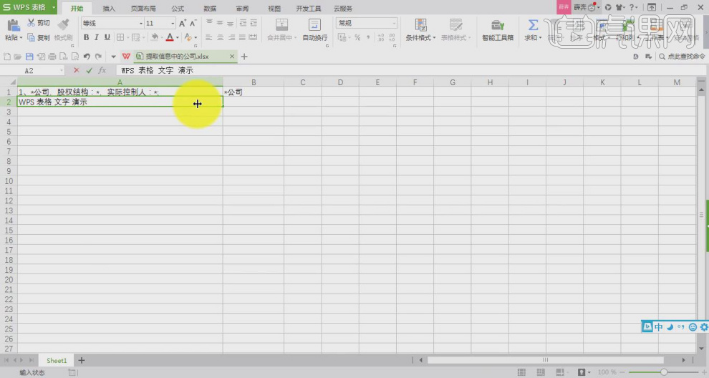Click the pink sign-in button in title bar

pyautogui.click(x=563, y=7)
